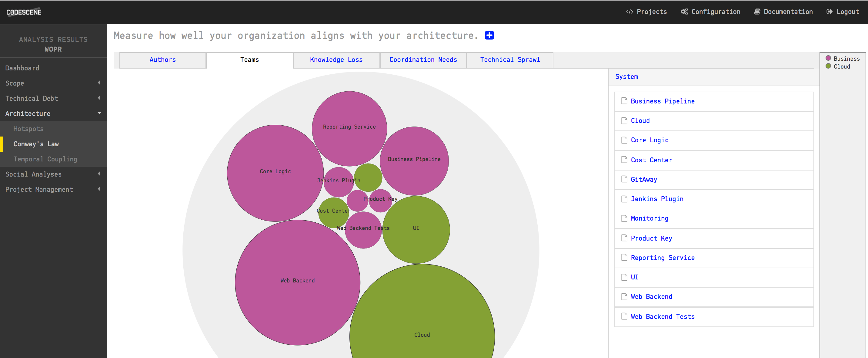Viewport: 868px width, 358px height.
Task: Open the Business Pipeline link in list
Action: pyautogui.click(x=663, y=101)
